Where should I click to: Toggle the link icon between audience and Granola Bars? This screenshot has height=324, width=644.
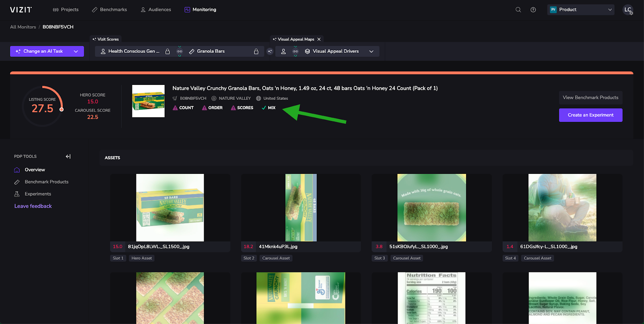coord(180,51)
